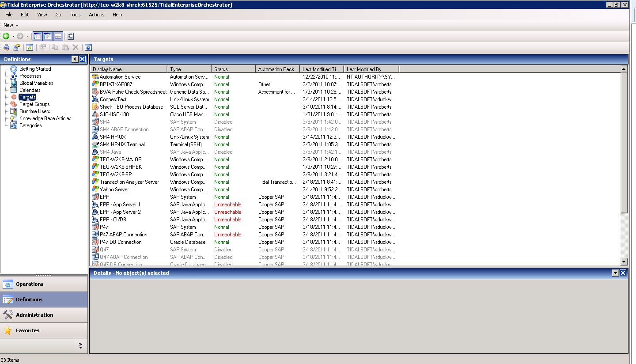The width and height of the screenshot is (636, 364).
Task: Sort by the Status column header
Action: (x=233, y=69)
